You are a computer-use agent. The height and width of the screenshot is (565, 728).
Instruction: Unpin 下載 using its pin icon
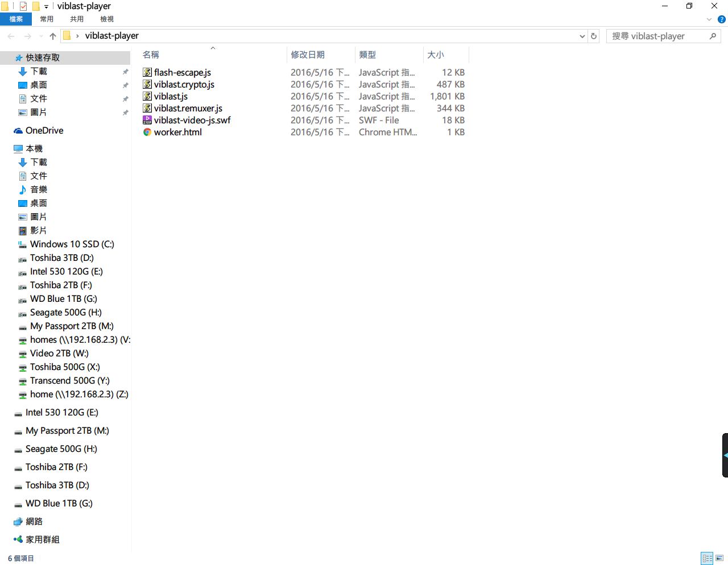[125, 72]
